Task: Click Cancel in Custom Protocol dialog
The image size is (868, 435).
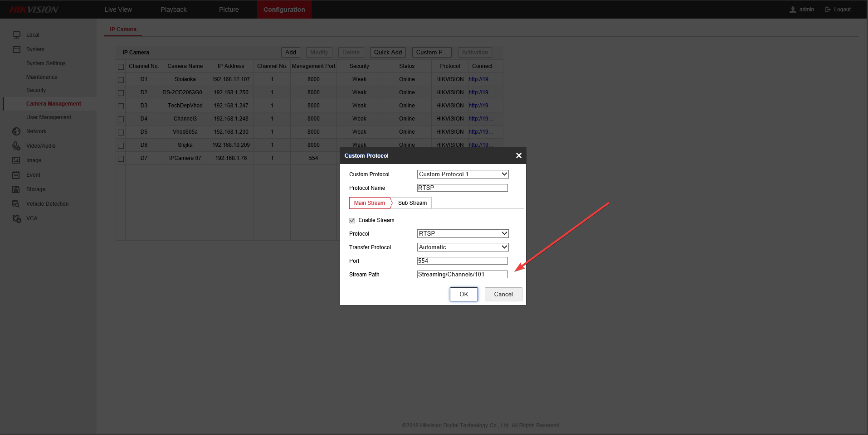Action: [x=503, y=294]
